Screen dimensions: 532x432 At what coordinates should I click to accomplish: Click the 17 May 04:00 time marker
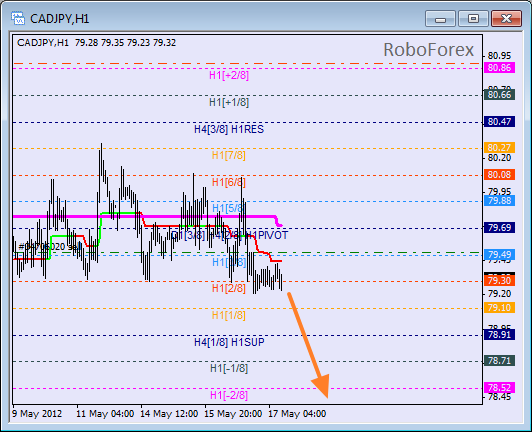pos(297,414)
